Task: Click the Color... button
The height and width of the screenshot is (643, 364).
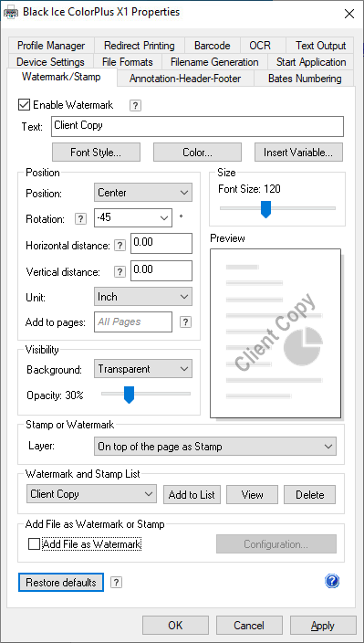Action: click(197, 153)
